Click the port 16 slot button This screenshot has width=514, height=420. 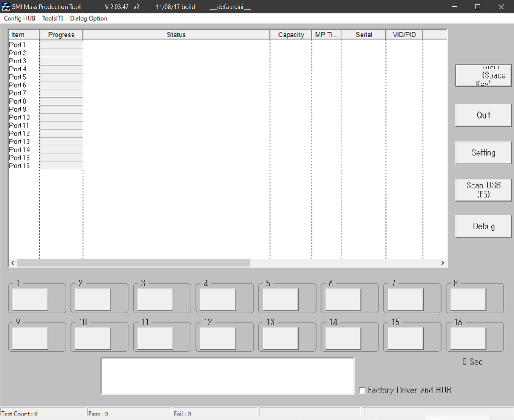(x=468, y=338)
